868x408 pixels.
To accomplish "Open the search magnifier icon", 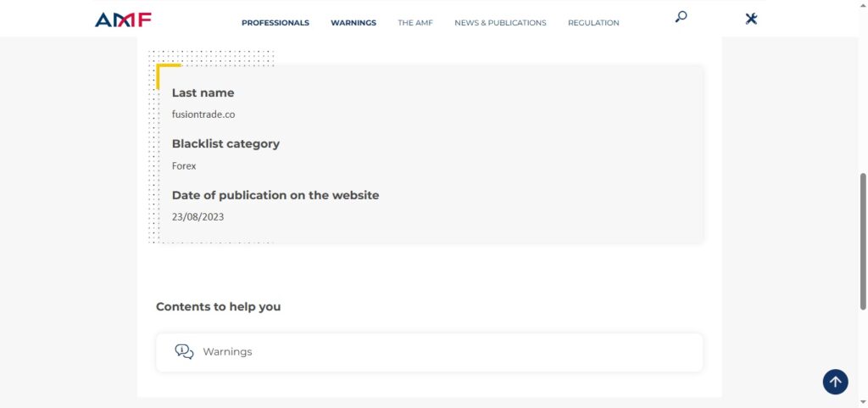I will pyautogui.click(x=681, y=17).
